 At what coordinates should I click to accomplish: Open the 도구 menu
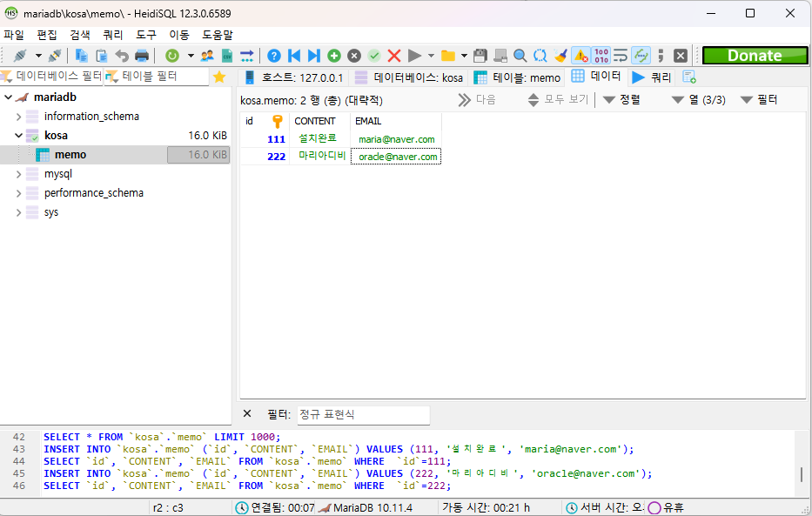pos(146,35)
